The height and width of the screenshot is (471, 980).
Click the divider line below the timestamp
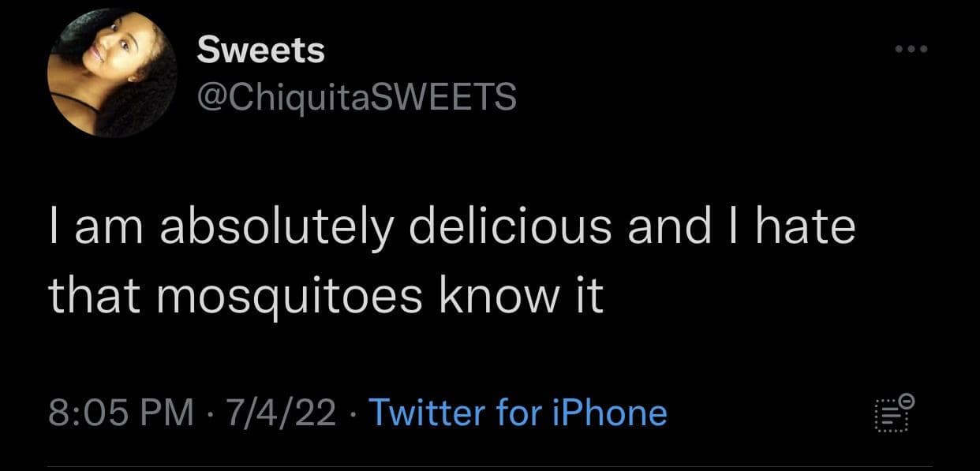coord(489,466)
